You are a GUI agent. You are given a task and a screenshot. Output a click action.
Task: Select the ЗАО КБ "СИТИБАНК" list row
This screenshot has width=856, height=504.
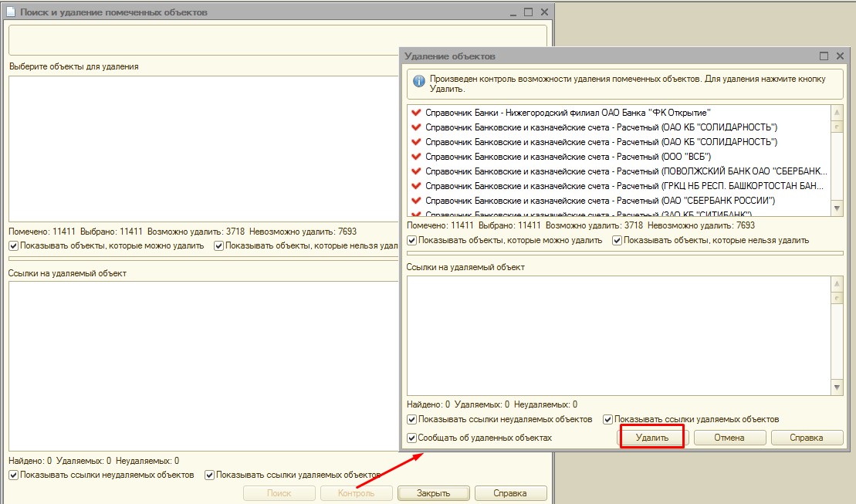pyautogui.click(x=617, y=213)
